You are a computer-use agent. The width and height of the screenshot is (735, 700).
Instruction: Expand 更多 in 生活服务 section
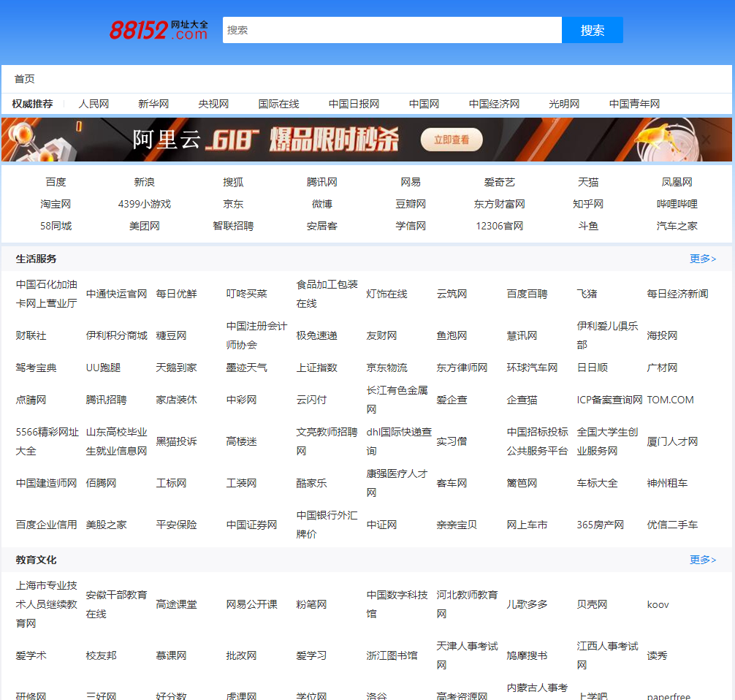(x=702, y=259)
